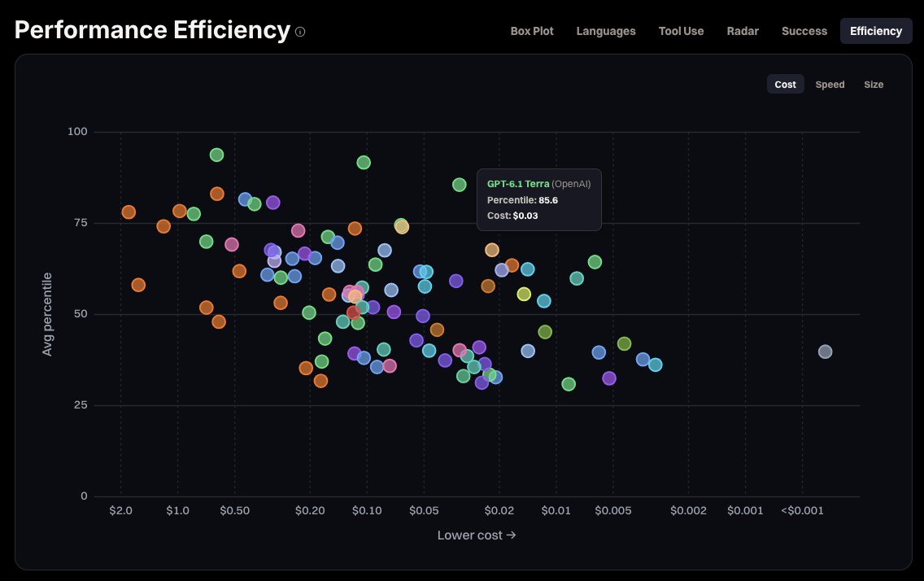Click the highest green data point on chart
Screen dimensions: 924x581
click(x=217, y=155)
